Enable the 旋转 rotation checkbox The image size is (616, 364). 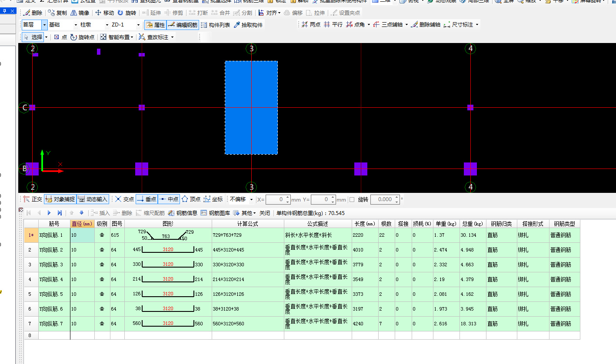(352, 200)
